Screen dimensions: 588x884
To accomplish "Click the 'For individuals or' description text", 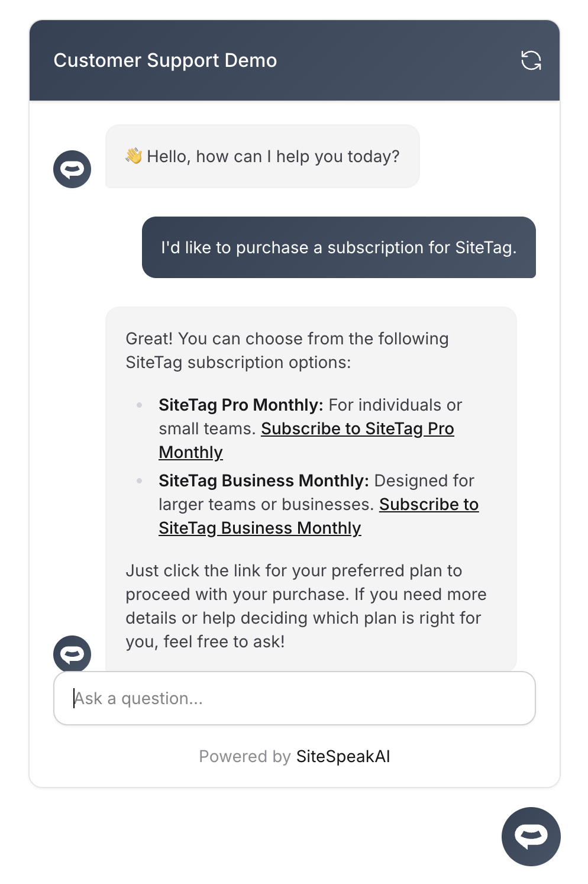I will [395, 405].
